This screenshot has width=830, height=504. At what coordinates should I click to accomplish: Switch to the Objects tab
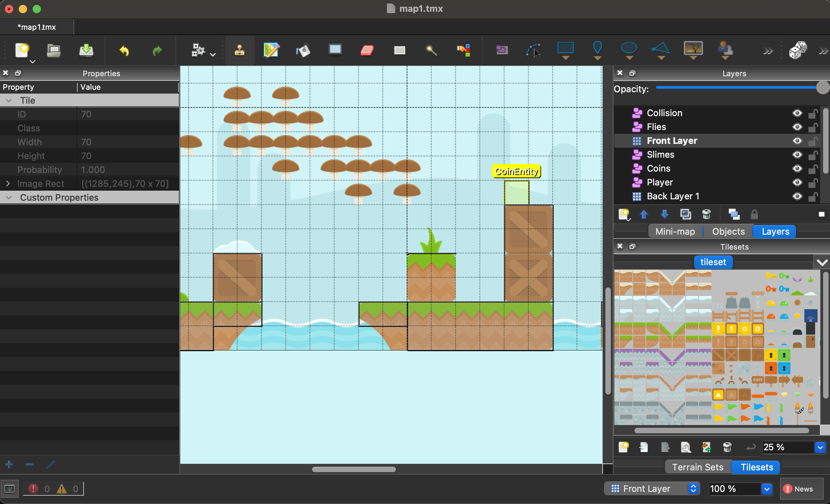pyautogui.click(x=728, y=232)
